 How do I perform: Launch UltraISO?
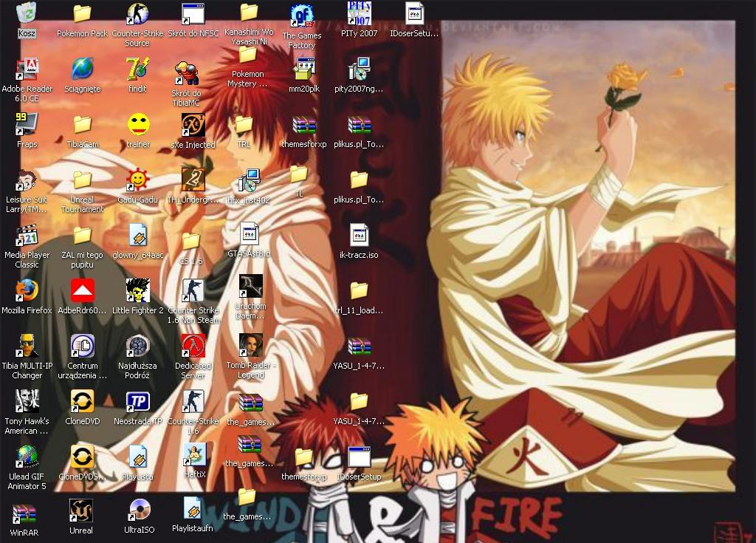tap(140, 510)
